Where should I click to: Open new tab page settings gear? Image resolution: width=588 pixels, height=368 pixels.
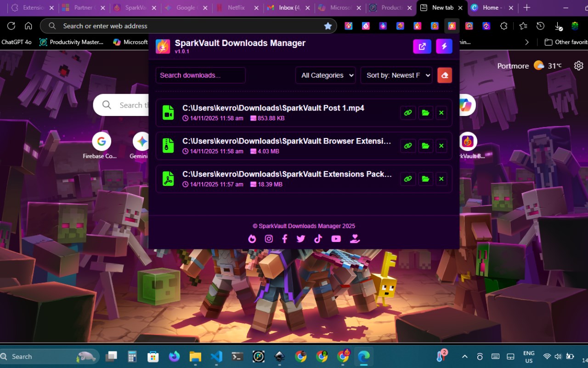pyautogui.click(x=579, y=66)
